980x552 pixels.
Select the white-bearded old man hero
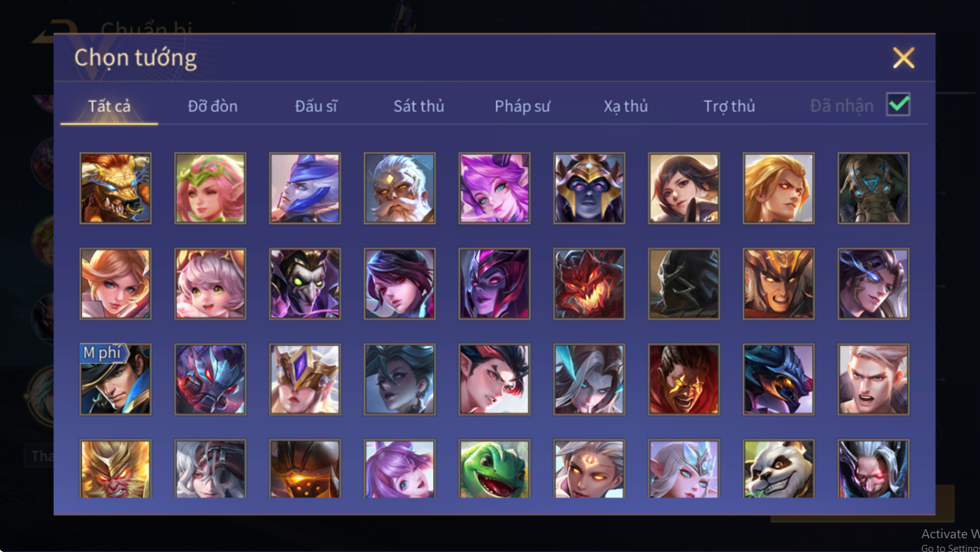coord(400,188)
